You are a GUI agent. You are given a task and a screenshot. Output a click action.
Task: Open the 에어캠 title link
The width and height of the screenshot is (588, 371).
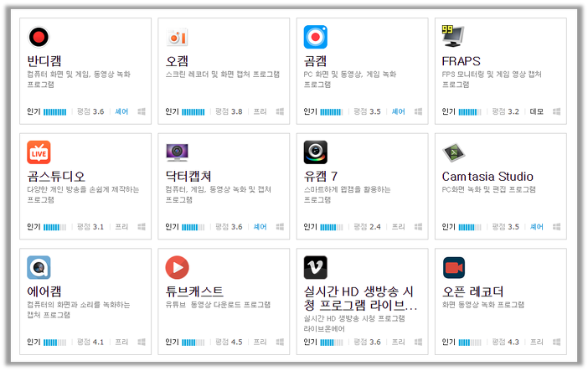click(x=44, y=291)
